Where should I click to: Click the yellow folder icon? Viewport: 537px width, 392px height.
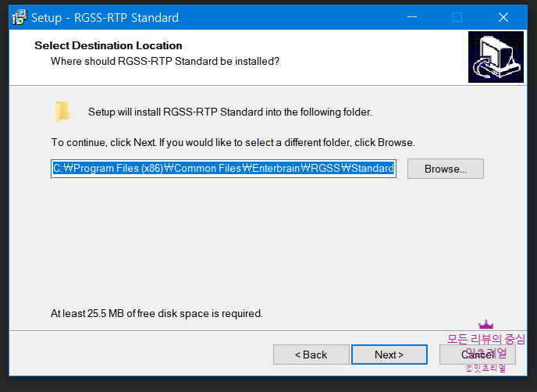point(62,112)
